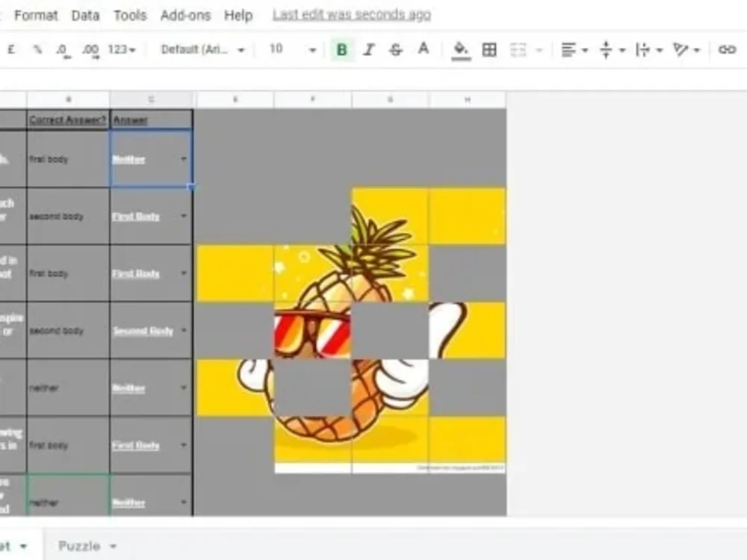Image resolution: width=747 pixels, height=560 pixels.
Task: Open the Add-ons menu
Action: (185, 15)
